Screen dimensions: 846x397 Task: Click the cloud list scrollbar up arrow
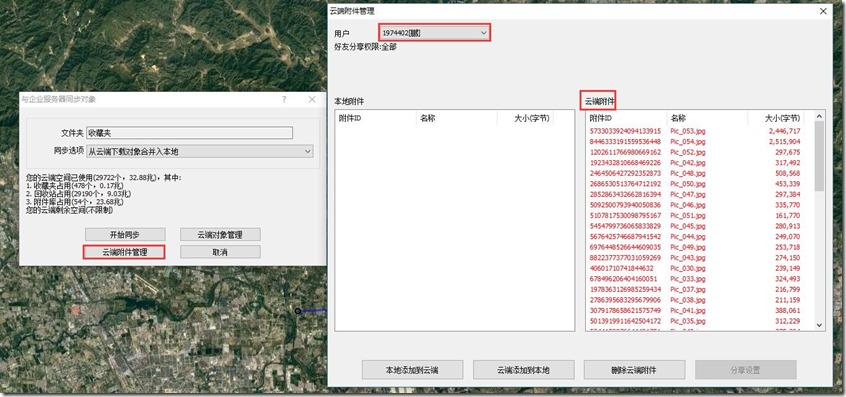[x=819, y=116]
